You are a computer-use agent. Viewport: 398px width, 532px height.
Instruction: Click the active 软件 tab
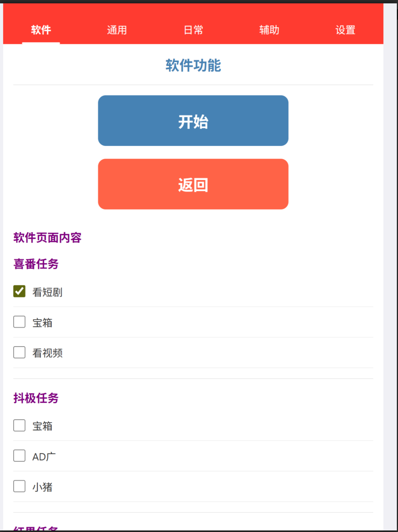point(41,30)
